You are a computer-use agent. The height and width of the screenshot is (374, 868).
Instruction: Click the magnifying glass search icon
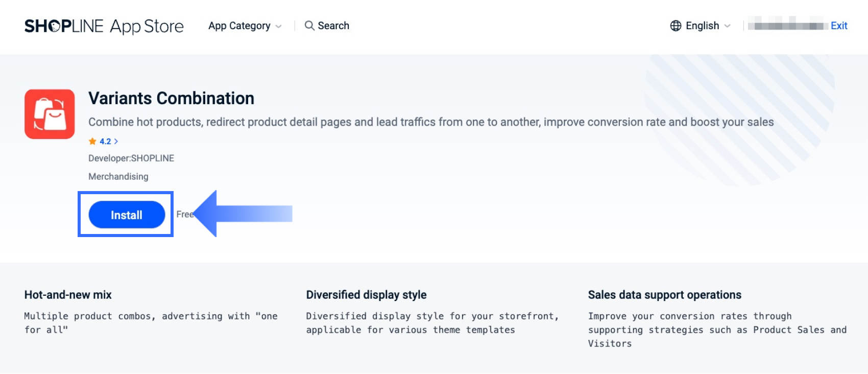coord(309,26)
